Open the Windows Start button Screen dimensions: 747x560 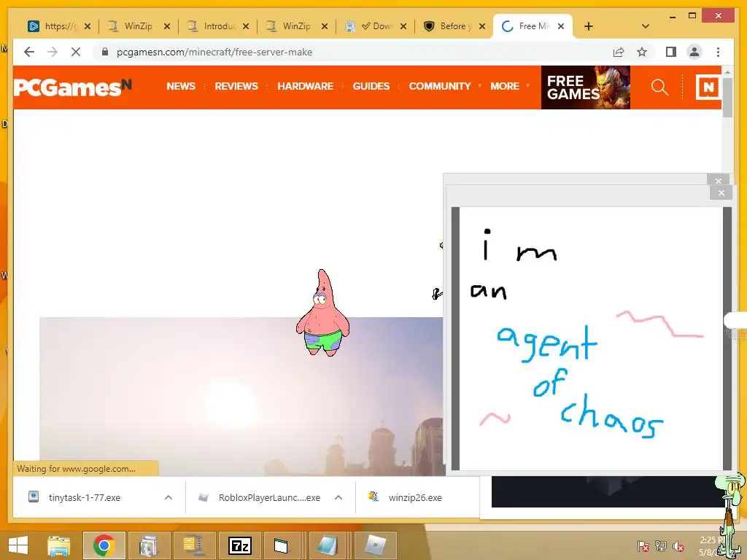(x=18, y=545)
